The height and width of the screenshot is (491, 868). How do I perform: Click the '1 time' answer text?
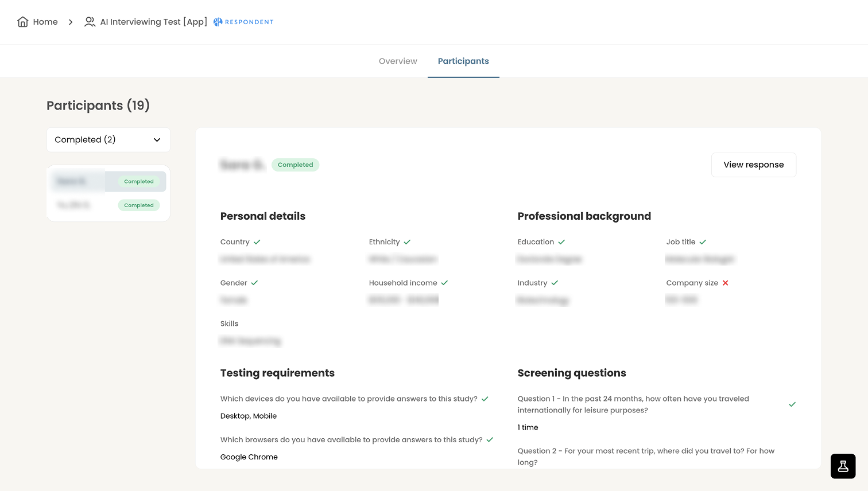[x=528, y=427]
